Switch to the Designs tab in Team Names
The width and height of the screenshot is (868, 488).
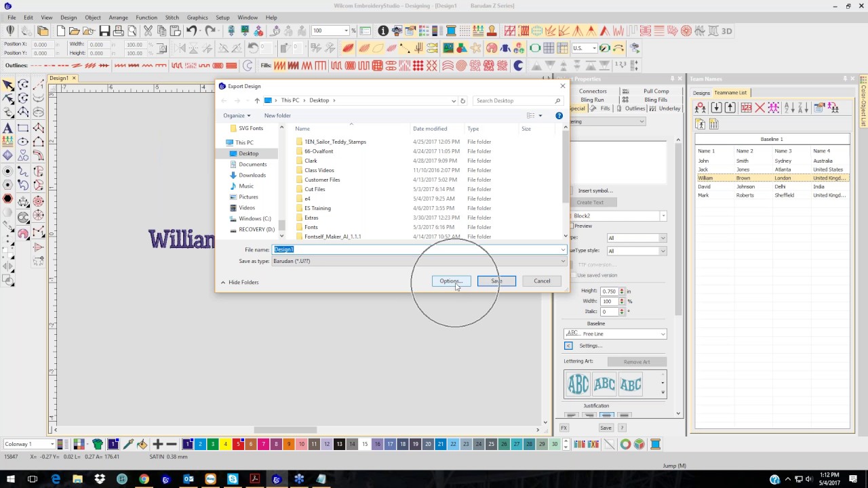701,92
